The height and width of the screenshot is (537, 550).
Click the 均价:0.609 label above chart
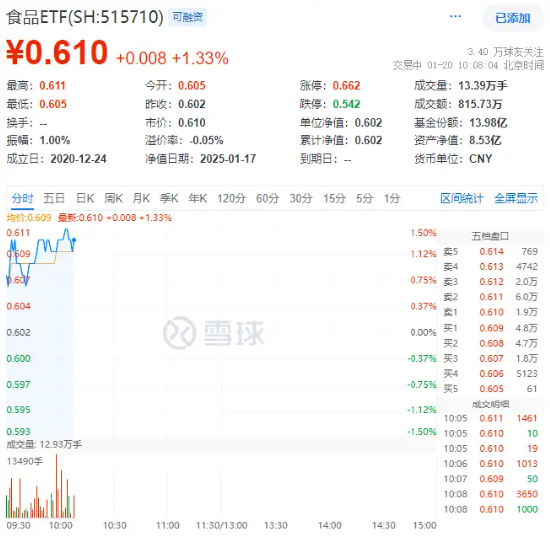[x=29, y=218]
